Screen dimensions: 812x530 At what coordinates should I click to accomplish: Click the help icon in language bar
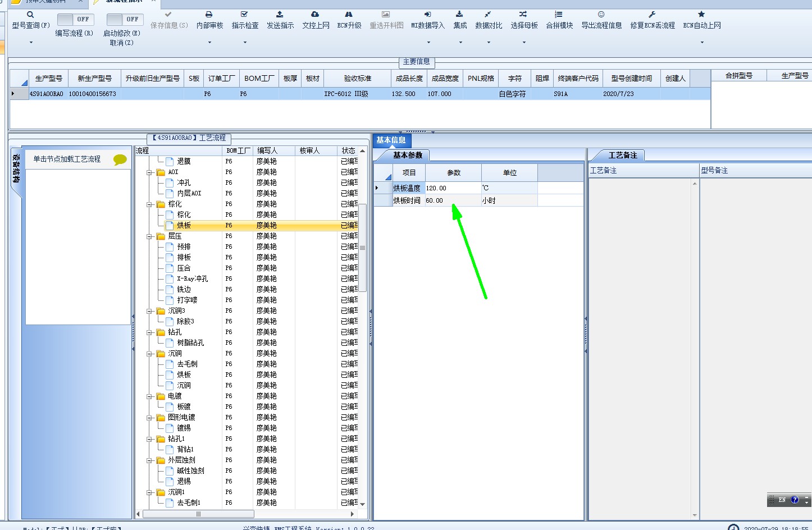coord(795,500)
